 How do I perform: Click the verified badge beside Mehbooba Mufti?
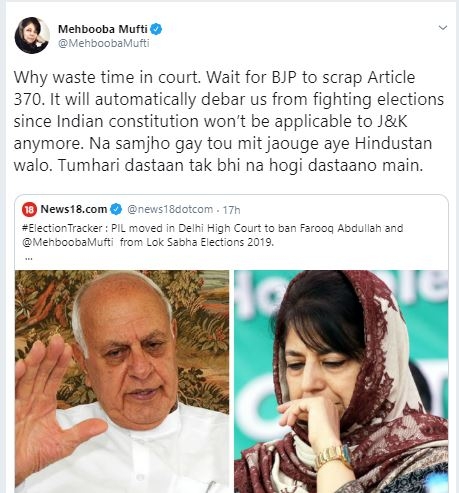(x=156, y=29)
